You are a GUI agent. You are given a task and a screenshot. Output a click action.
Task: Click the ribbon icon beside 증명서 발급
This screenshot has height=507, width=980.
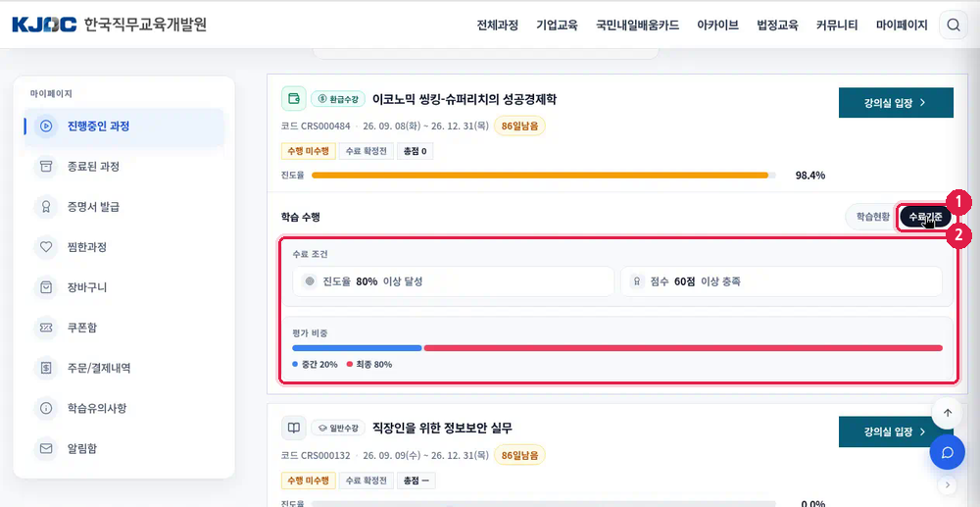pyautogui.click(x=46, y=207)
